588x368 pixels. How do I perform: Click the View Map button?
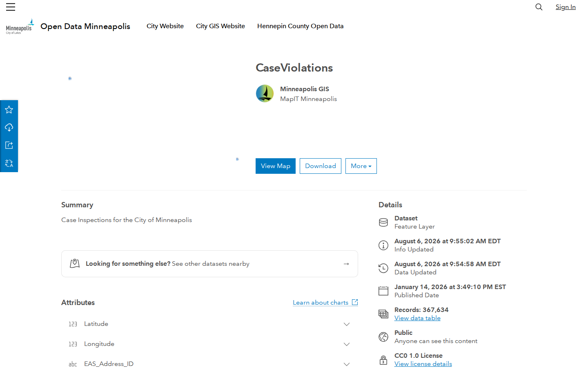coord(276,166)
